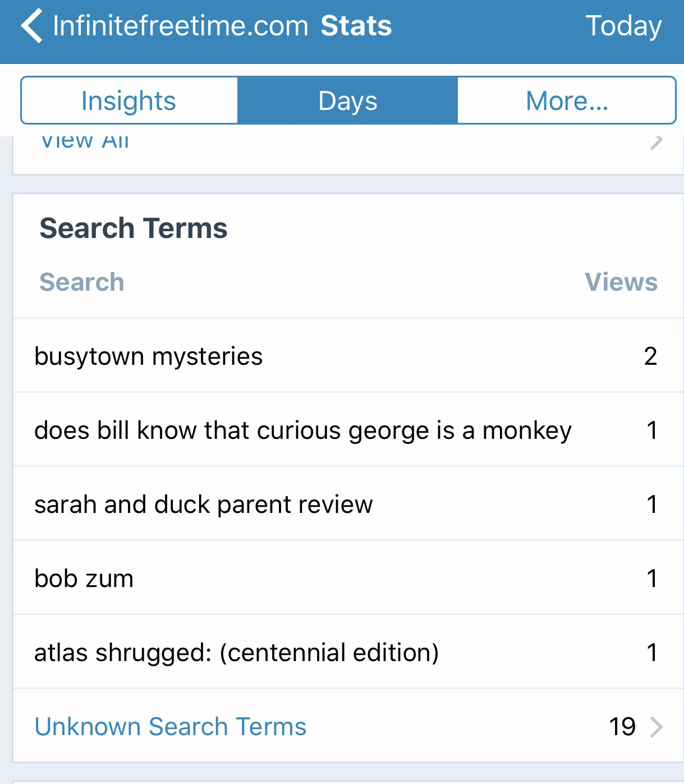Open Unknown Search Terms
The image size is (684, 784).
click(x=171, y=726)
